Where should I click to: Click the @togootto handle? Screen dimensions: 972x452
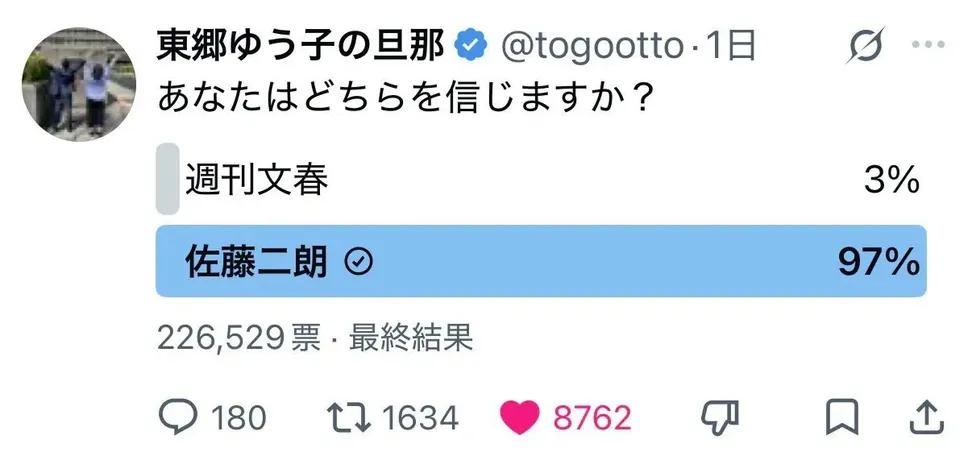tap(591, 47)
